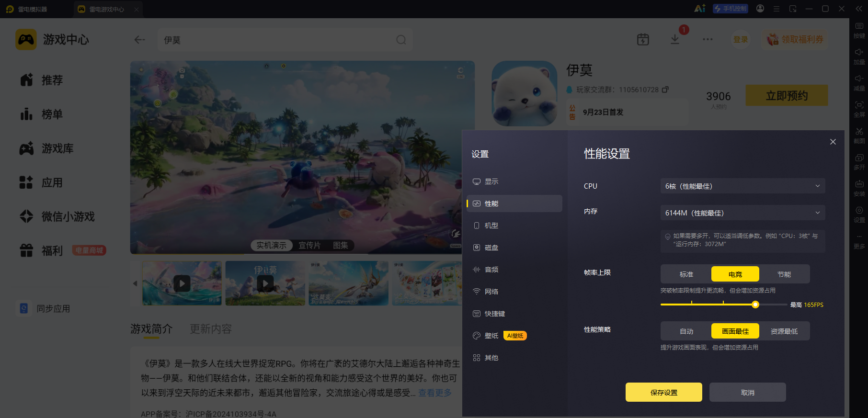Viewport: 868px width, 418px height.
Task: Toggle 全屏 fullscreen from the right sidebar
Action: pos(859,109)
